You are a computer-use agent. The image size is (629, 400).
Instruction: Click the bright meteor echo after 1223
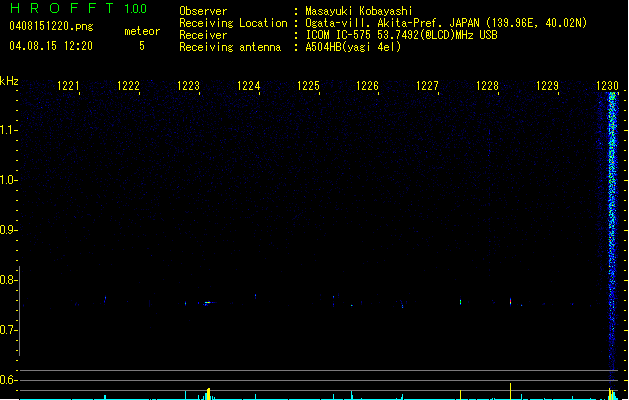pos(208,303)
